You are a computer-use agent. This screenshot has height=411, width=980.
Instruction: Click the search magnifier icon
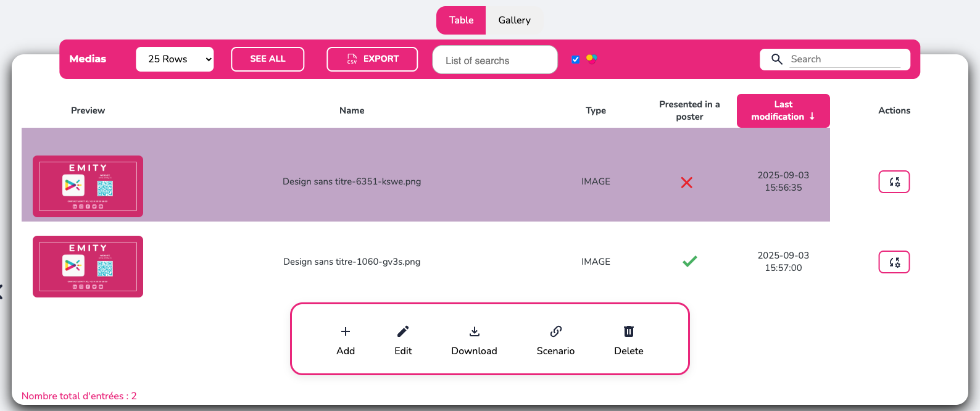coord(777,59)
